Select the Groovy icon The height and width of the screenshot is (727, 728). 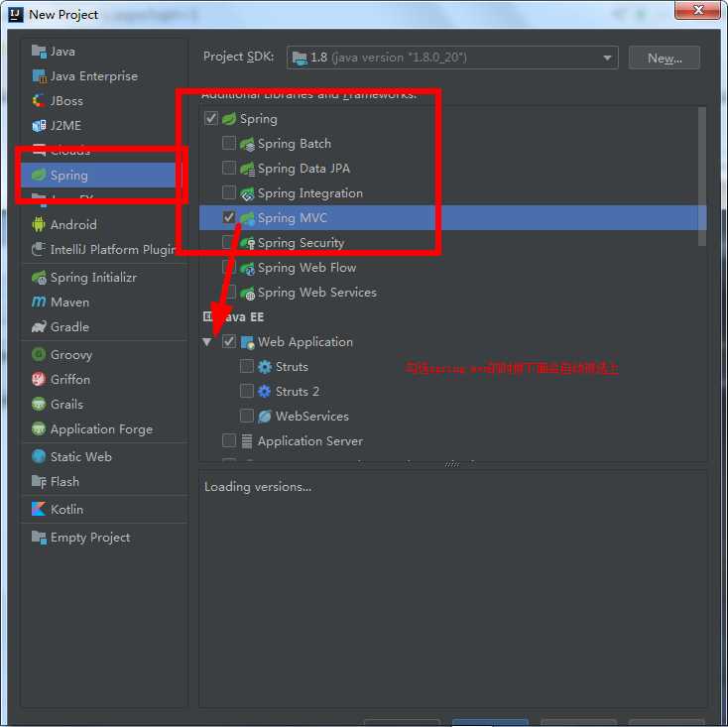click(39, 355)
